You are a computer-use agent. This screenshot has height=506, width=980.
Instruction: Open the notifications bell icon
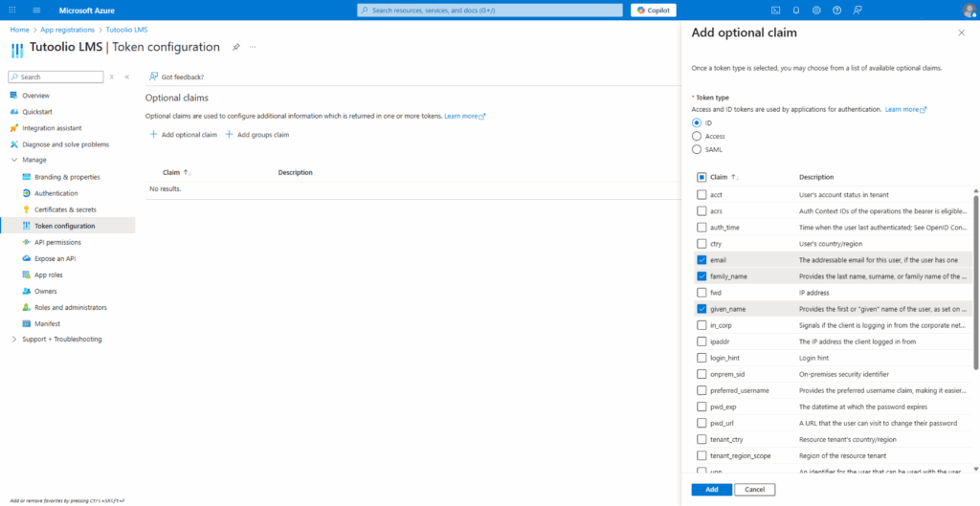[x=795, y=10]
